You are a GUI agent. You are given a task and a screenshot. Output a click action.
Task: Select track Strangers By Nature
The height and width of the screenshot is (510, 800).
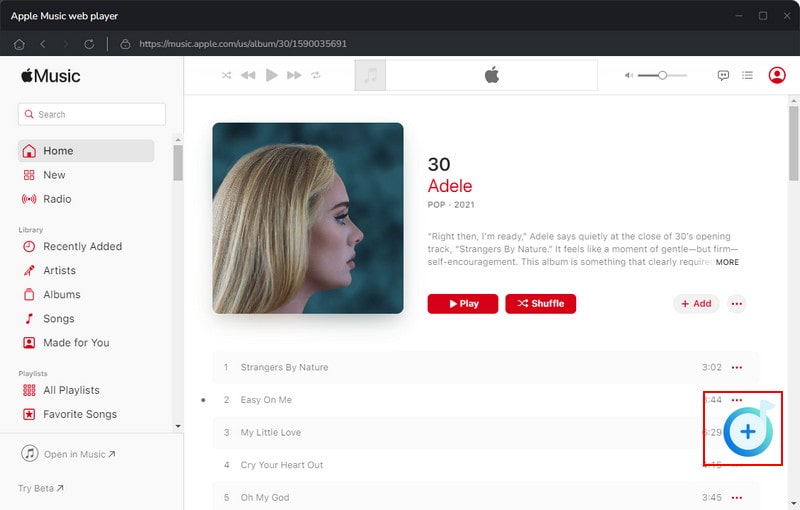click(486, 367)
